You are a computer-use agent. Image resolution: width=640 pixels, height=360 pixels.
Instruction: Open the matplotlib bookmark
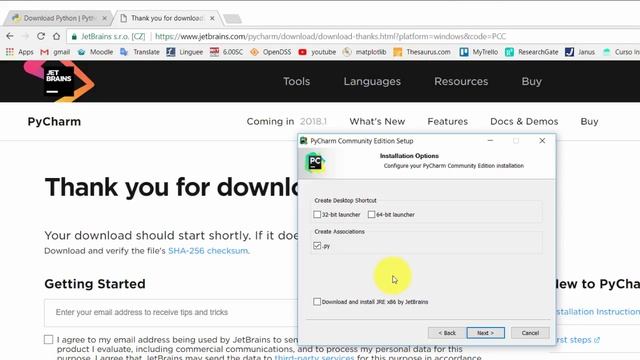364,52
